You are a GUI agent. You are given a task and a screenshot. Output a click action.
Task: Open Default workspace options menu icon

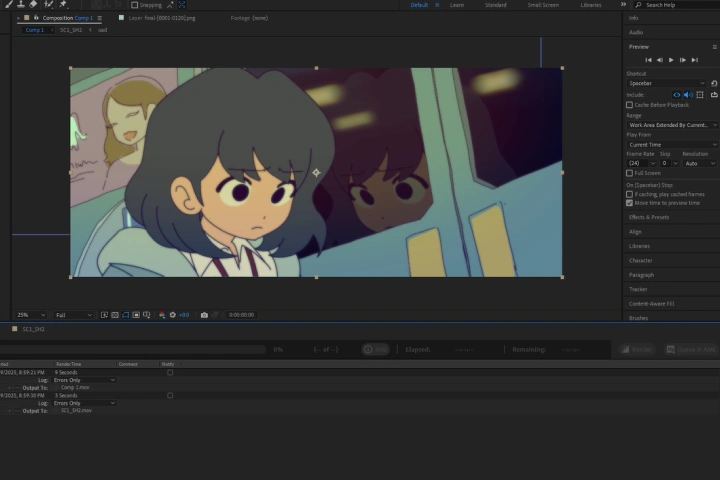pyautogui.click(x=437, y=5)
